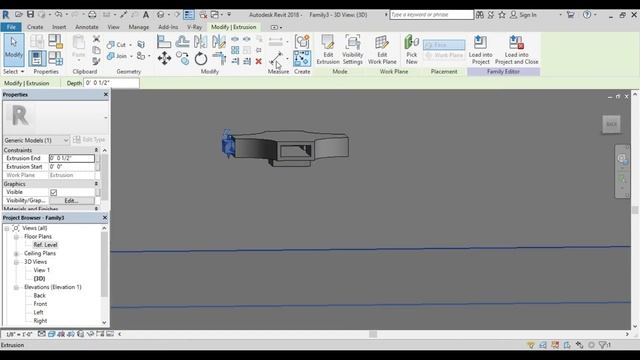The width and height of the screenshot is (640, 360).
Task: Switch to the Manage ribbon tab
Action: [x=139, y=27]
